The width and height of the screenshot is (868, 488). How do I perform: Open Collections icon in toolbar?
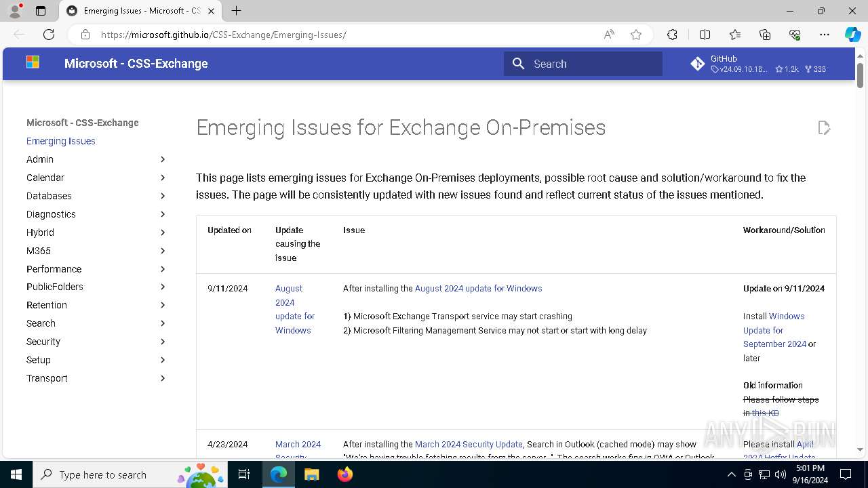[x=765, y=35]
